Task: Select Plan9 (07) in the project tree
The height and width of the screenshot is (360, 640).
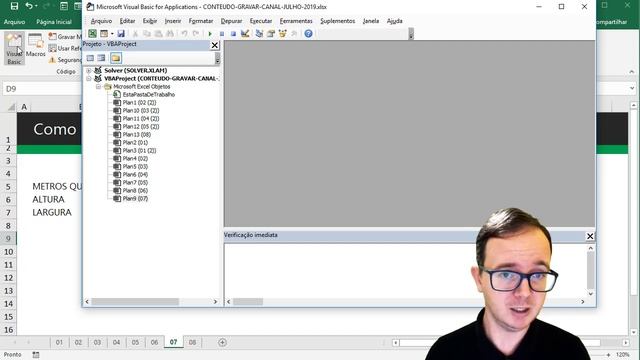Action: tap(135, 199)
